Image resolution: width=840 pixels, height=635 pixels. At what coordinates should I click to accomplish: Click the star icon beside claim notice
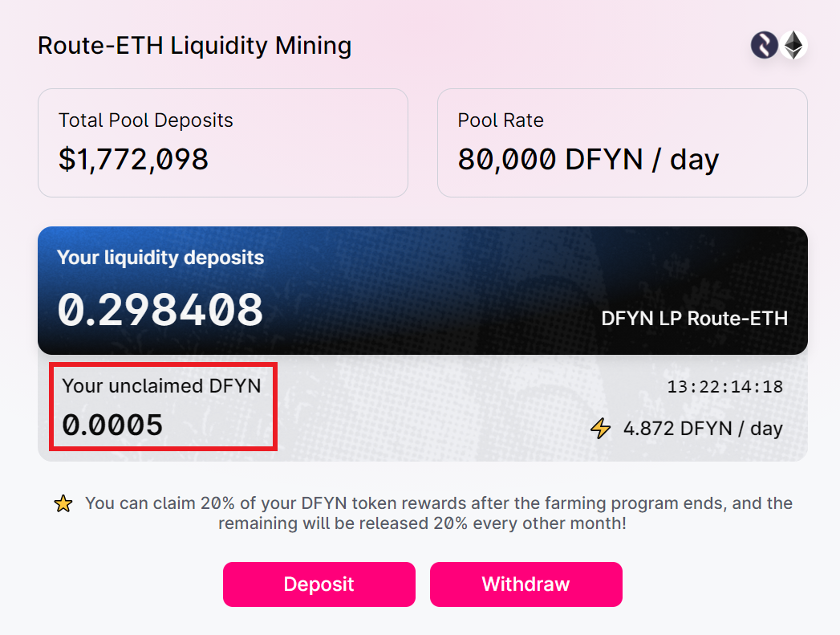(63, 504)
